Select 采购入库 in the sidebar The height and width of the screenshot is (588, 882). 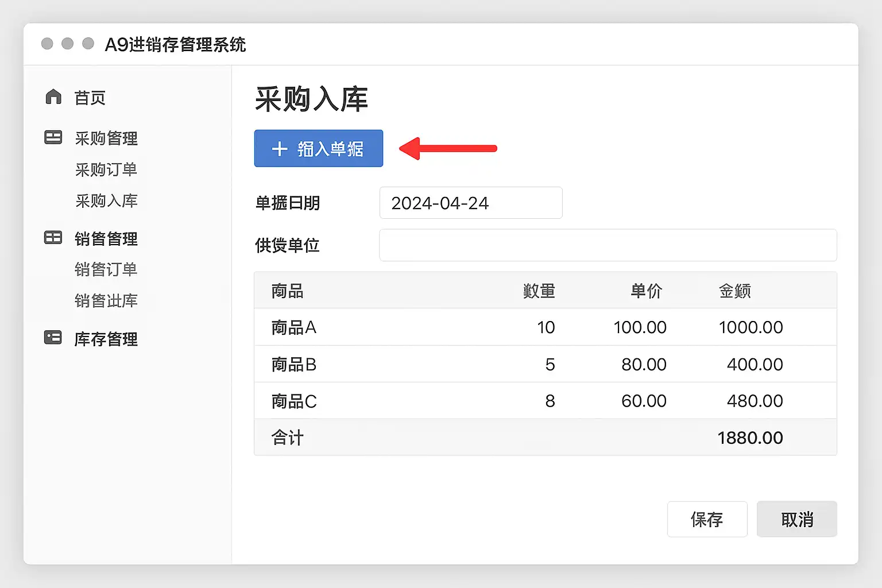[x=106, y=201]
